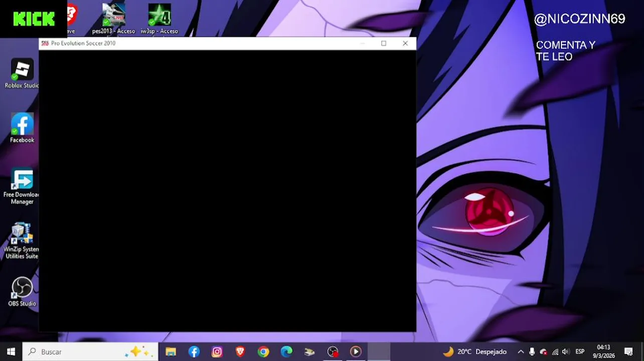The height and width of the screenshot is (361, 644).
Task: Open the Windows Start menu
Action: coord(11,352)
